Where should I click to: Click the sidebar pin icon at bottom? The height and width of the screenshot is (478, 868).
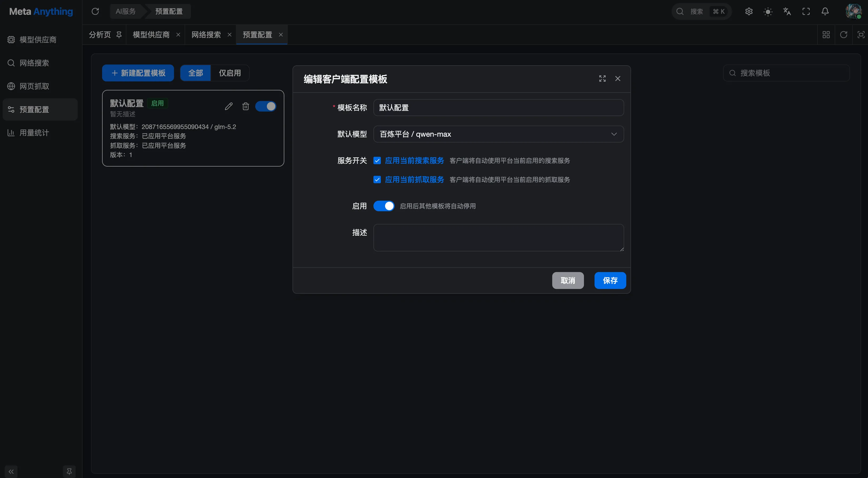coord(69,471)
